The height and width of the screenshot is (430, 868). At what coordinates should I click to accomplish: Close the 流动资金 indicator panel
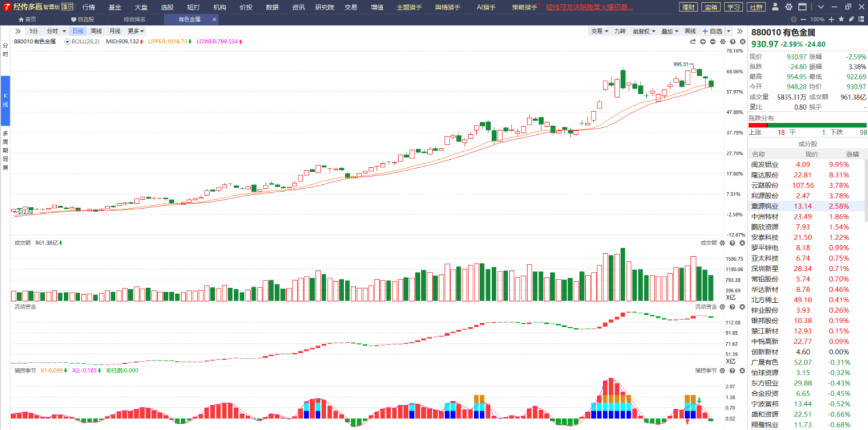742,306
